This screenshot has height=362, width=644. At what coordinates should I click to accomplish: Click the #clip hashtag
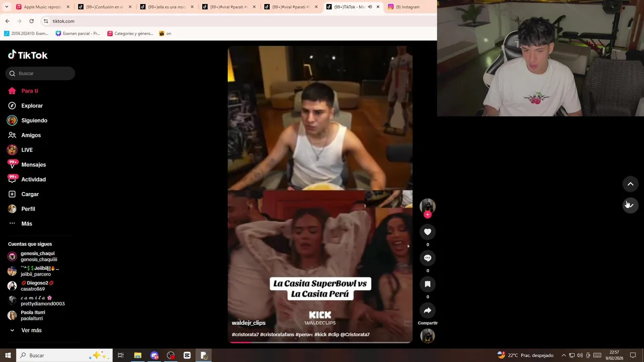(334, 334)
